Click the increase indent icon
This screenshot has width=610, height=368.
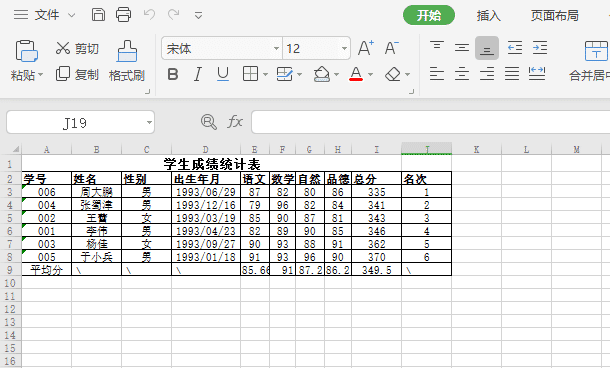[540, 48]
